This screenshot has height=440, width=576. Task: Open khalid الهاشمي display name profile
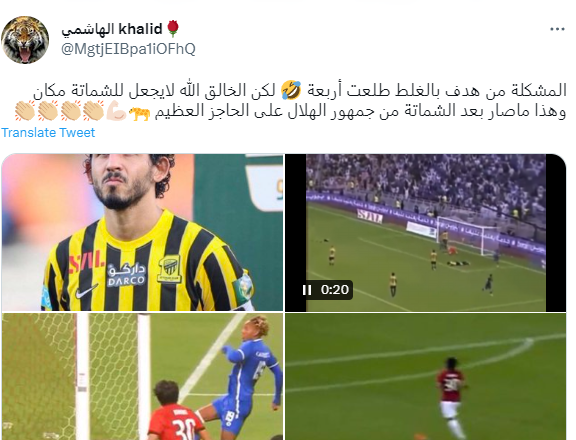112,29
